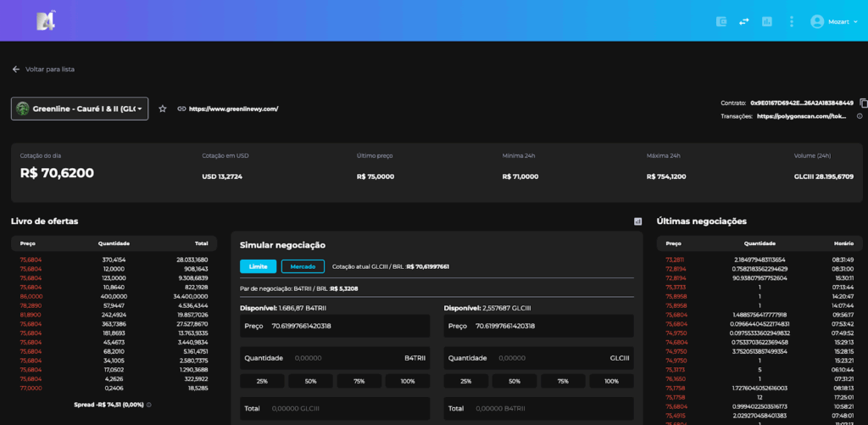Go back via Voltar para lista
Screen dimensions: 868x425
tap(43, 69)
